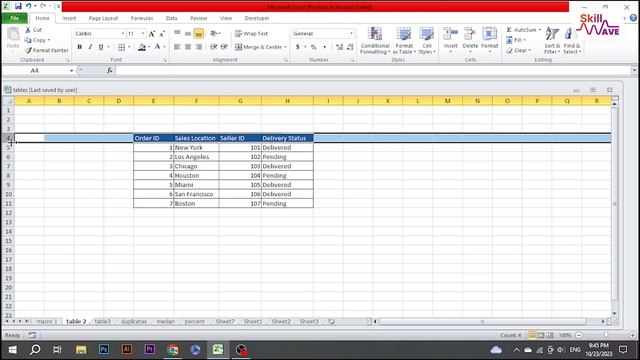Open the font name dropdown showing Calibri
The image size is (640, 360).
coord(122,33)
